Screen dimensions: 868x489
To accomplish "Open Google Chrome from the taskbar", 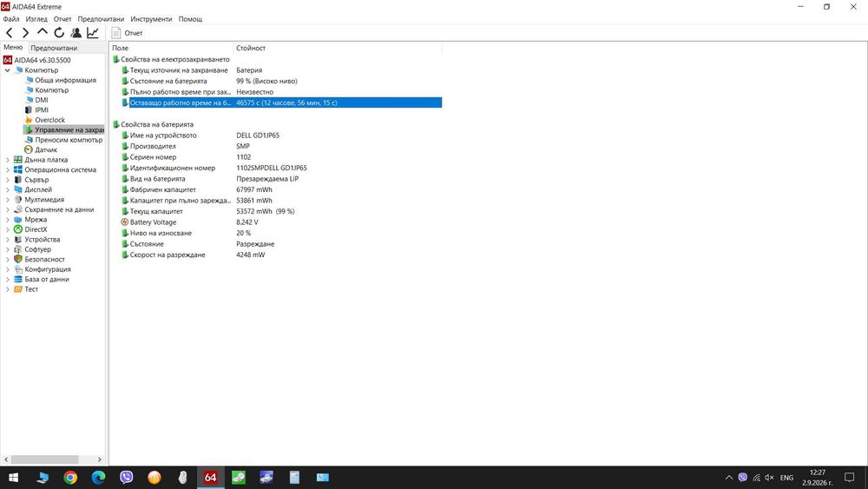I will (x=70, y=478).
